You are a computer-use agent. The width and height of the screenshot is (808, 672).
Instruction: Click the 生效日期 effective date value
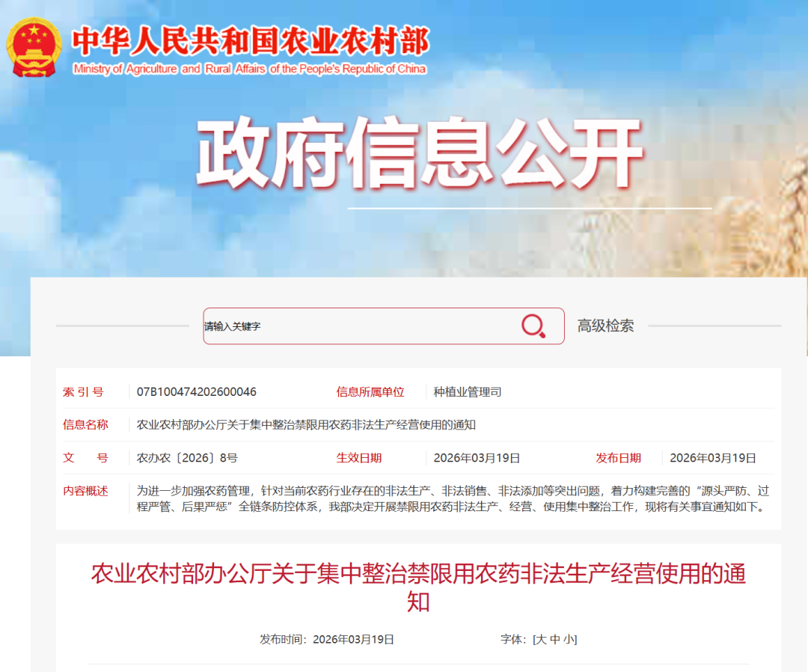pyautogui.click(x=474, y=457)
